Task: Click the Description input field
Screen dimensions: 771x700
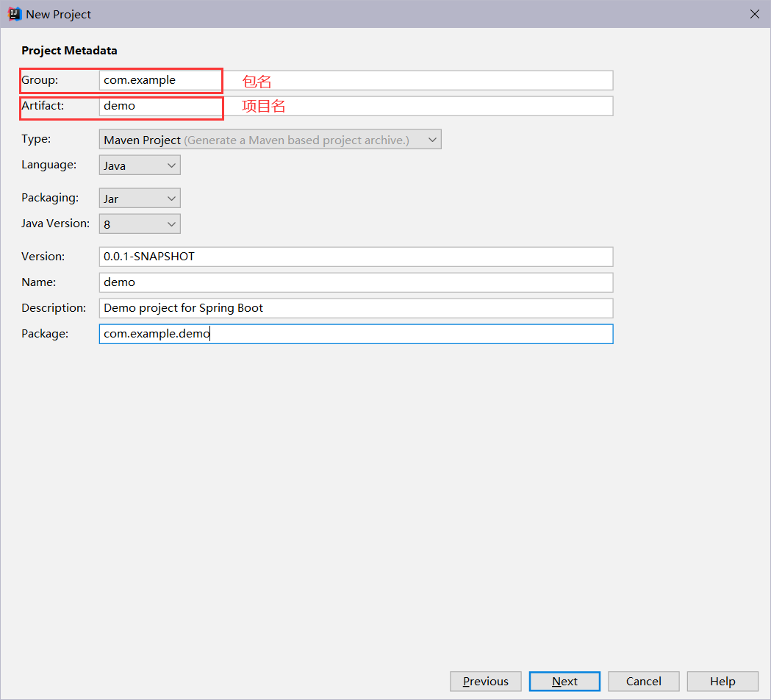Action: coord(356,308)
